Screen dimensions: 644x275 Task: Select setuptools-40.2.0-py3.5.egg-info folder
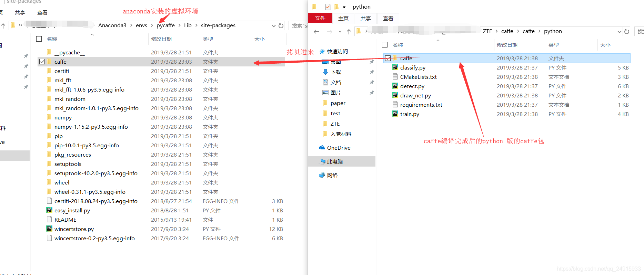point(96,173)
